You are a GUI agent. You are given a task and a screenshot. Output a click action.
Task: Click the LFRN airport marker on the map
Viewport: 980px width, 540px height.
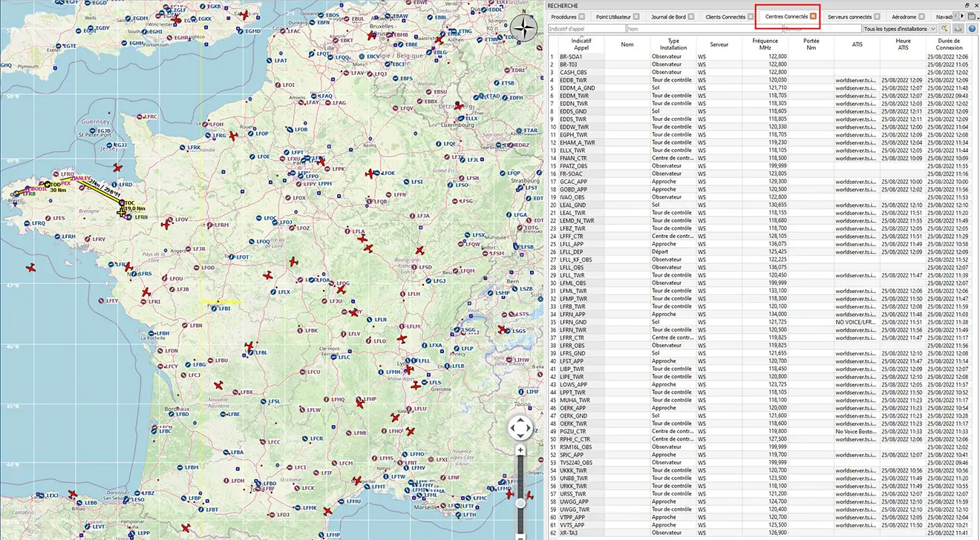tap(129, 217)
